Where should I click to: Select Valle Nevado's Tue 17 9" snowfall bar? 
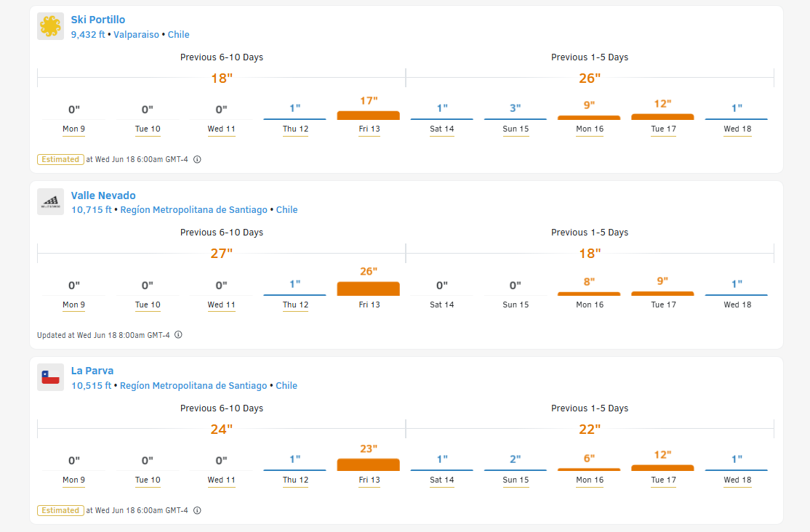tap(662, 294)
